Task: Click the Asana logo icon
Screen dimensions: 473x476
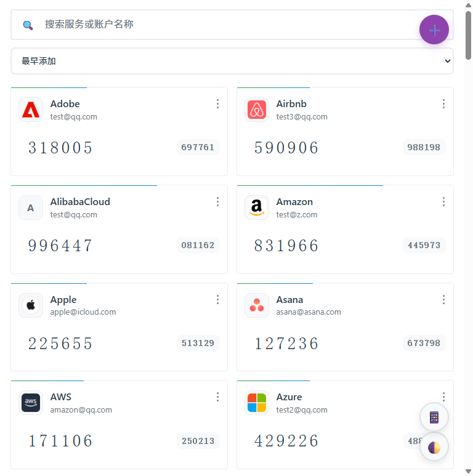Action: [257, 305]
